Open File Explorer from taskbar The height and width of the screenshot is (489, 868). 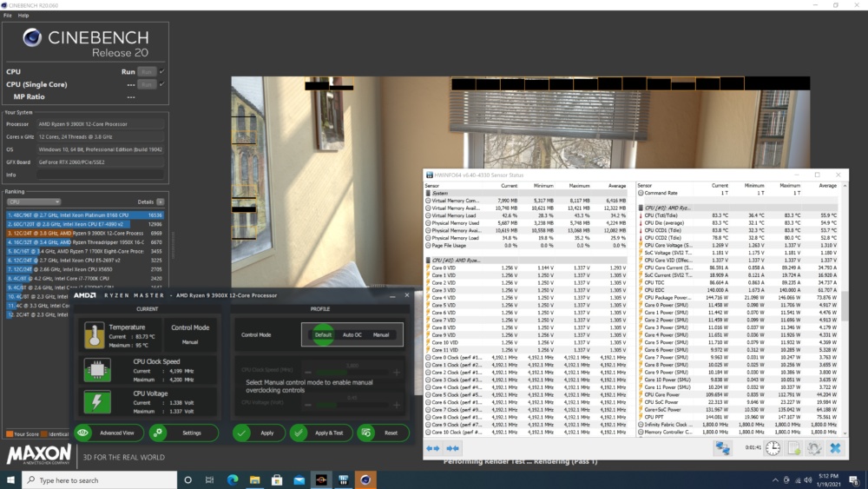(254, 480)
